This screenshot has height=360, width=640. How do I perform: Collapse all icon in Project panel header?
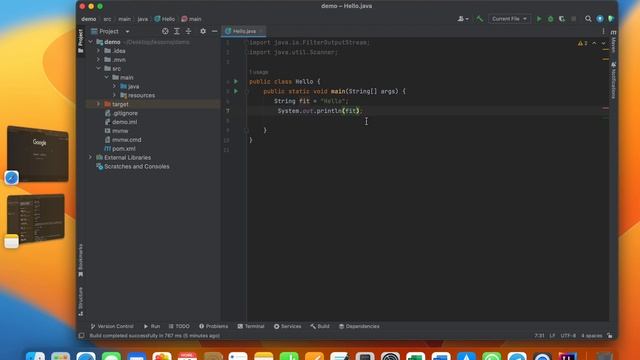click(188, 31)
